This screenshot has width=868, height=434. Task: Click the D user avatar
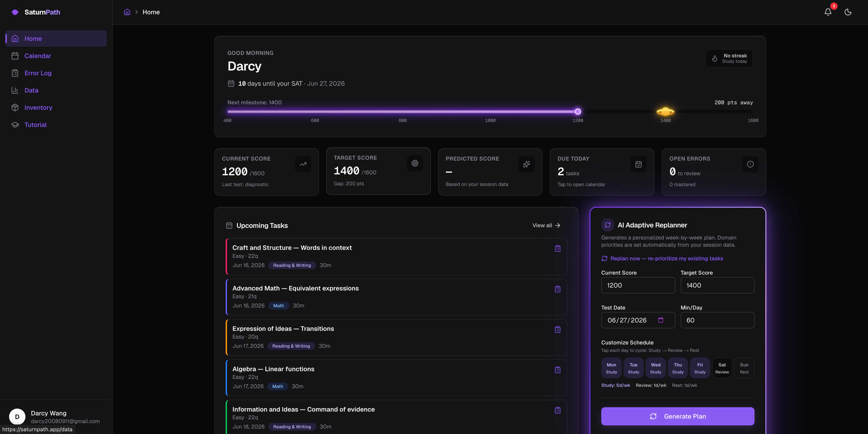(x=17, y=417)
